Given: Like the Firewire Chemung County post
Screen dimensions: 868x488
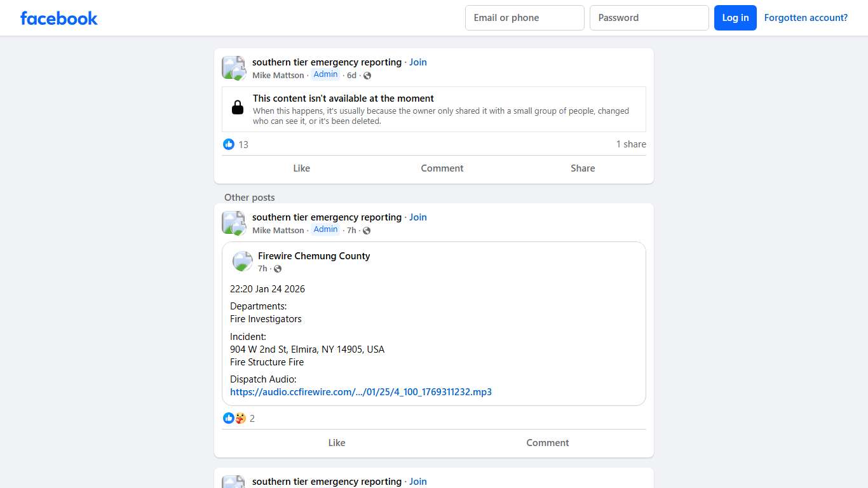Looking at the screenshot, I should pyautogui.click(x=337, y=443).
